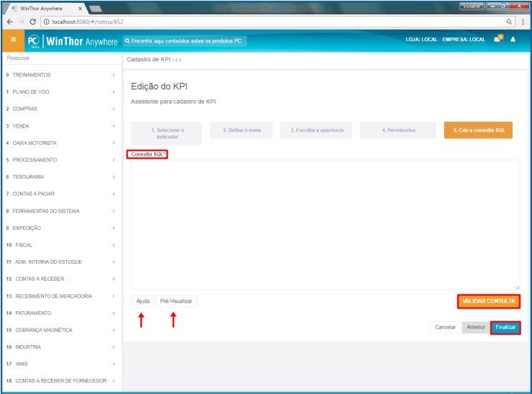532x394 pixels.
Task: Open the user profile icon
Action: click(x=513, y=40)
